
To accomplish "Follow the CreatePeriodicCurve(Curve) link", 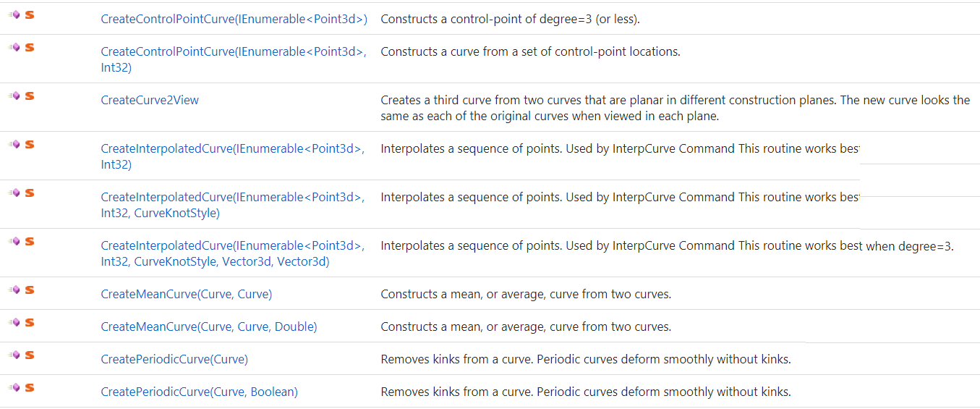I will click(x=174, y=360).
